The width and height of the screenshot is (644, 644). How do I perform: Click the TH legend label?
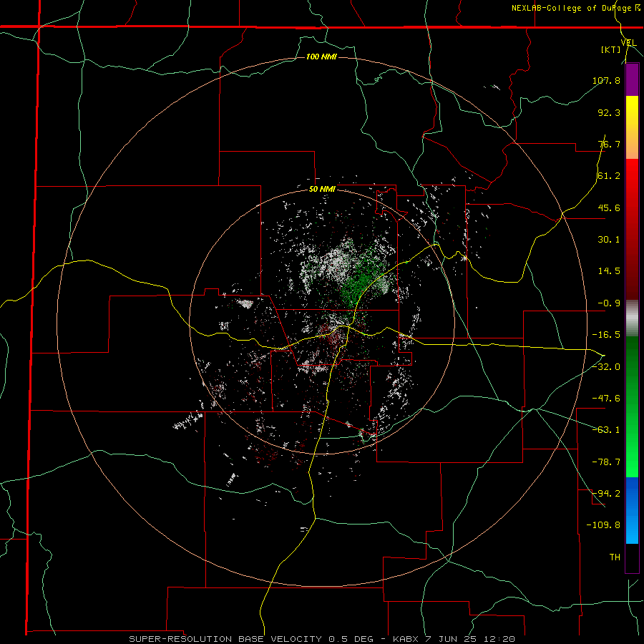(x=615, y=557)
